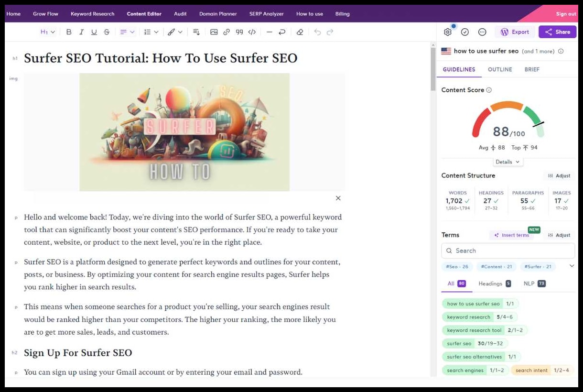Sign out of the account
This screenshot has height=392, width=583.
pos(566,14)
